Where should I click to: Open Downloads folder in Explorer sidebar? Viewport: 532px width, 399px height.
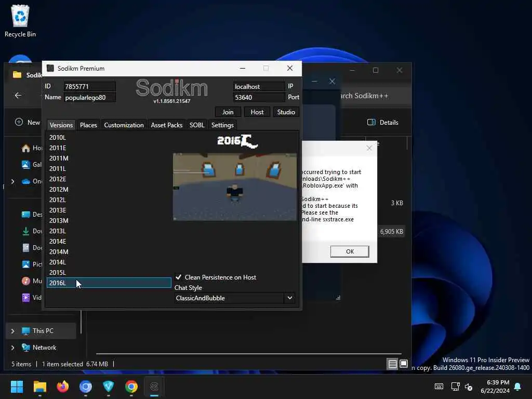pyautogui.click(x=32, y=231)
